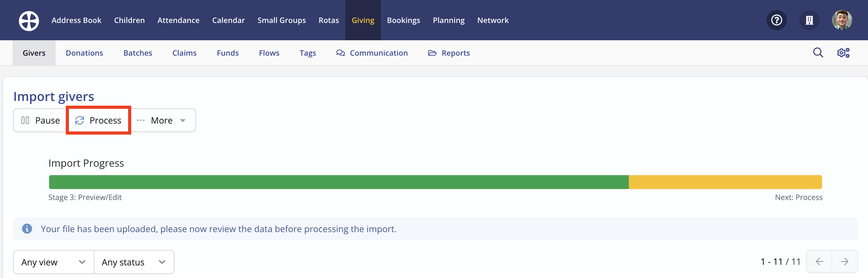Click the Import Progress label
The width and height of the screenshot is (868, 278).
tap(86, 163)
